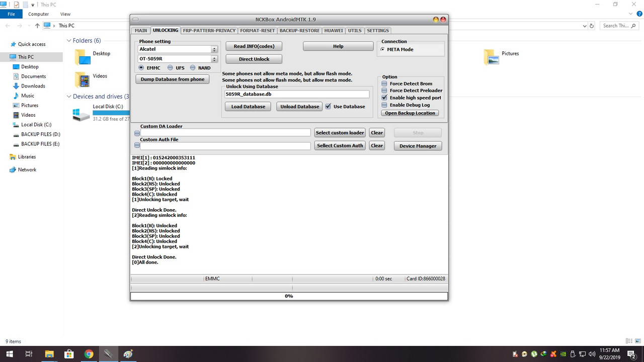Toggle the Use Database checkbox

(329, 107)
